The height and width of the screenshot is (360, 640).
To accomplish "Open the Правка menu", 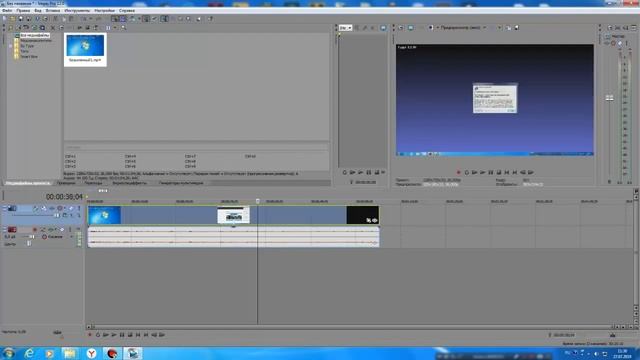I will (x=23, y=11).
